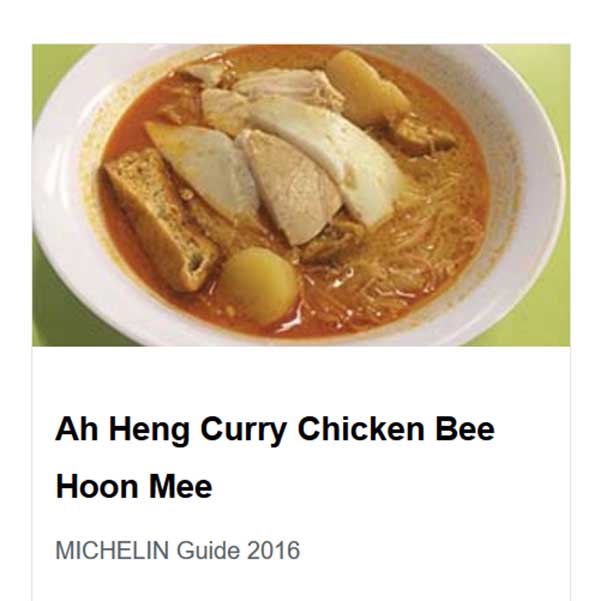Click the white card area below the guide label
Screen dimensions: 600x601
click(301, 585)
